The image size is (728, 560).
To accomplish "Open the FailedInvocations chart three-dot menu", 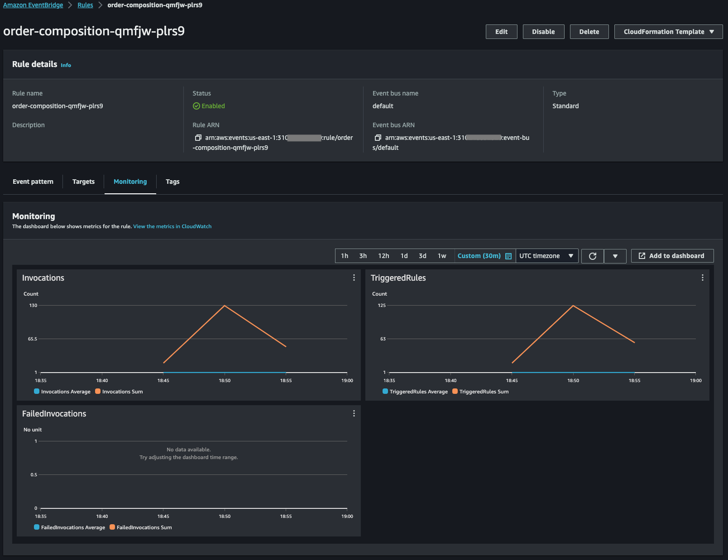I will click(354, 413).
